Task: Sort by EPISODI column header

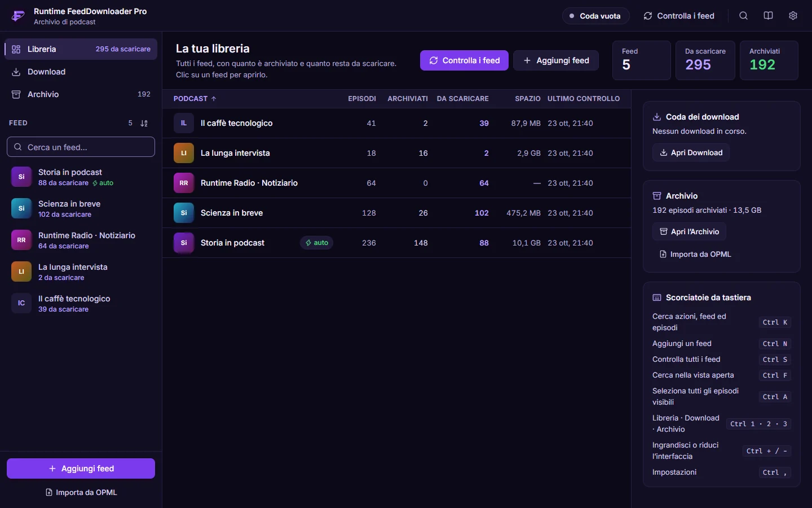Action: pyautogui.click(x=362, y=99)
